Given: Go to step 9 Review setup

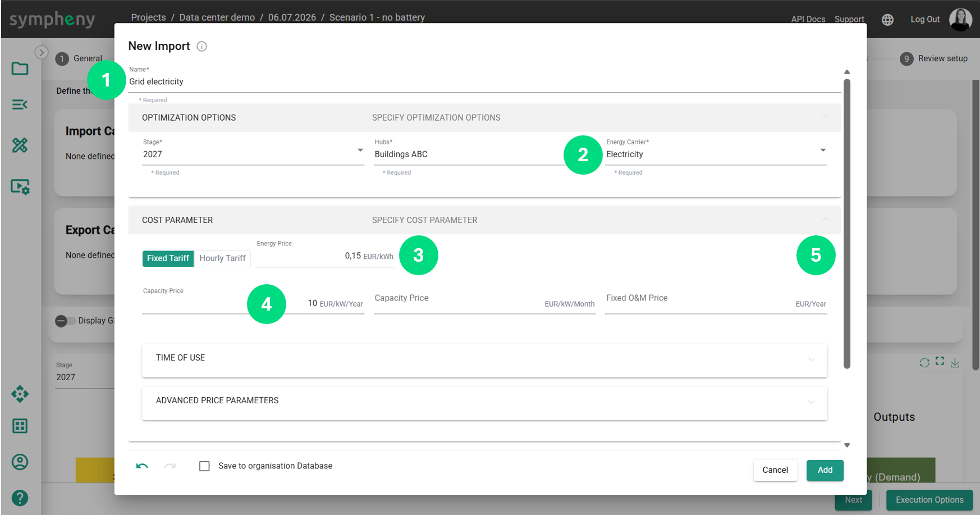Looking at the screenshot, I should coord(934,58).
